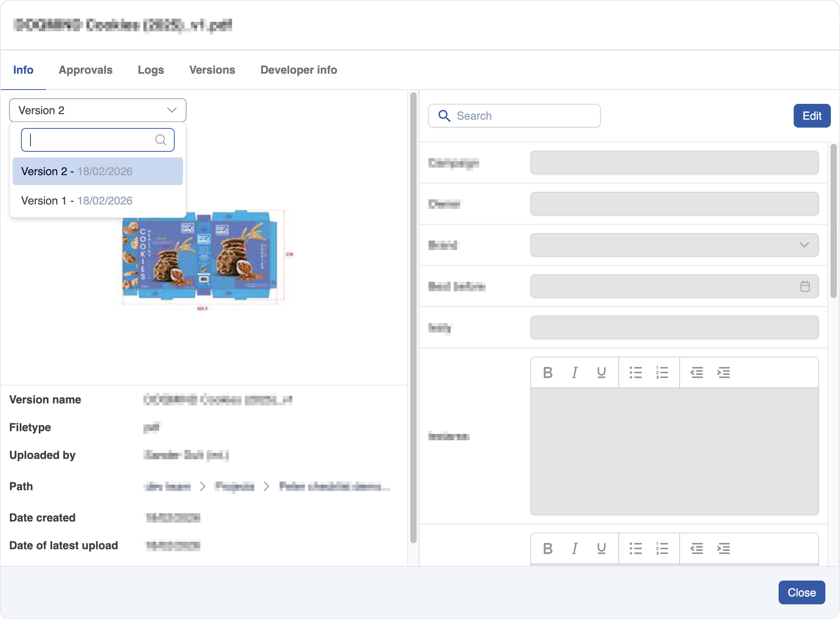Expand the third metadata dropdown chevron
This screenshot has width=840, height=619.
coord(804,245)
